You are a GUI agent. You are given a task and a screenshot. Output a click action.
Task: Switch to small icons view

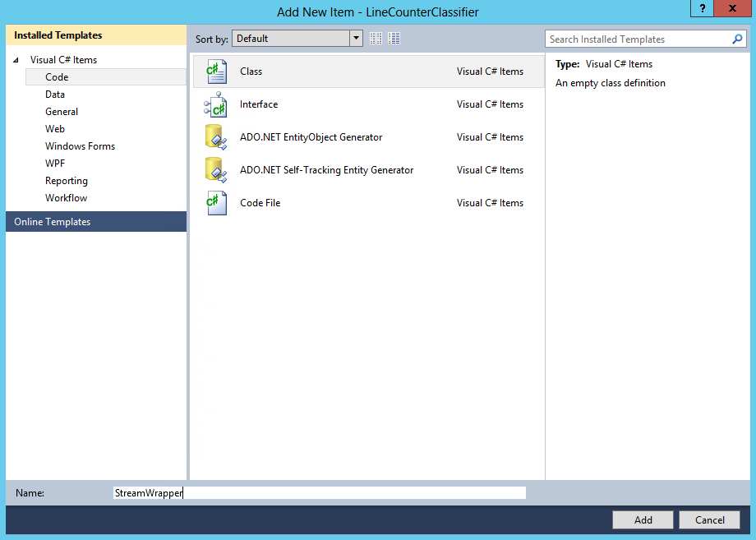click(x=376, y=38)
